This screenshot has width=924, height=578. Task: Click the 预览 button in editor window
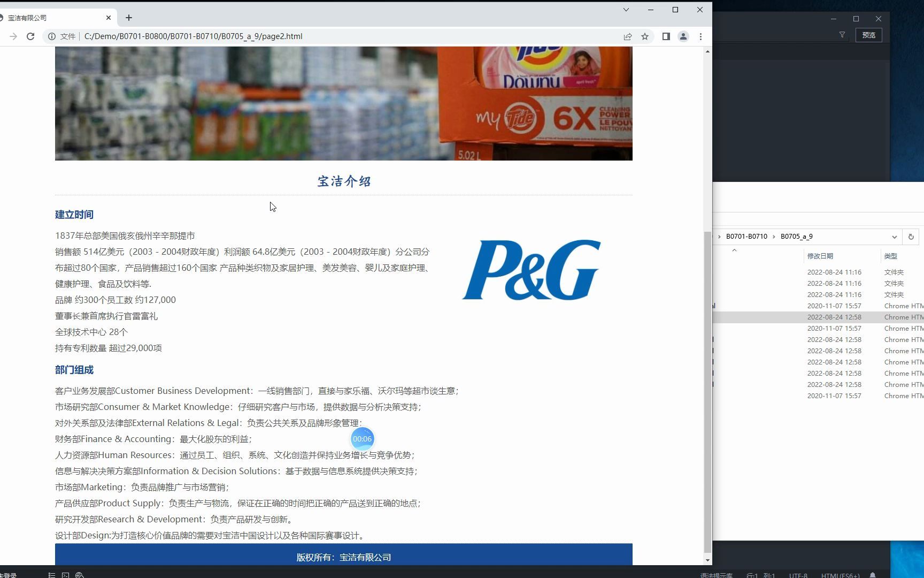(869, 35)
